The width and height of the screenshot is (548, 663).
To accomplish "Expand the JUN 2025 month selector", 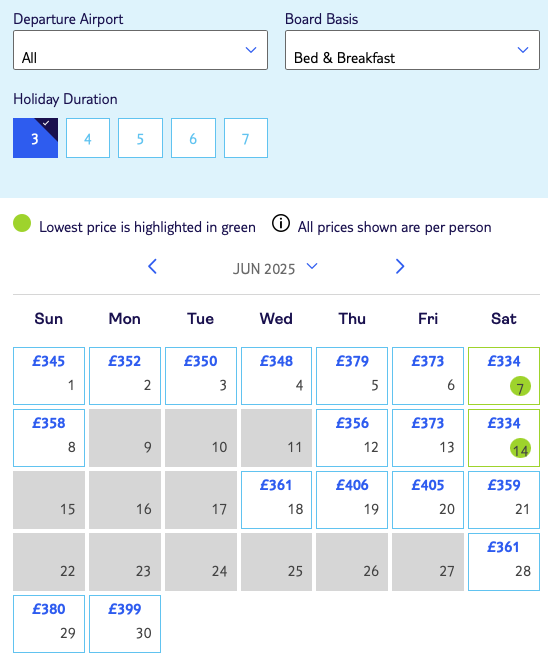I will tap(275, 268).
